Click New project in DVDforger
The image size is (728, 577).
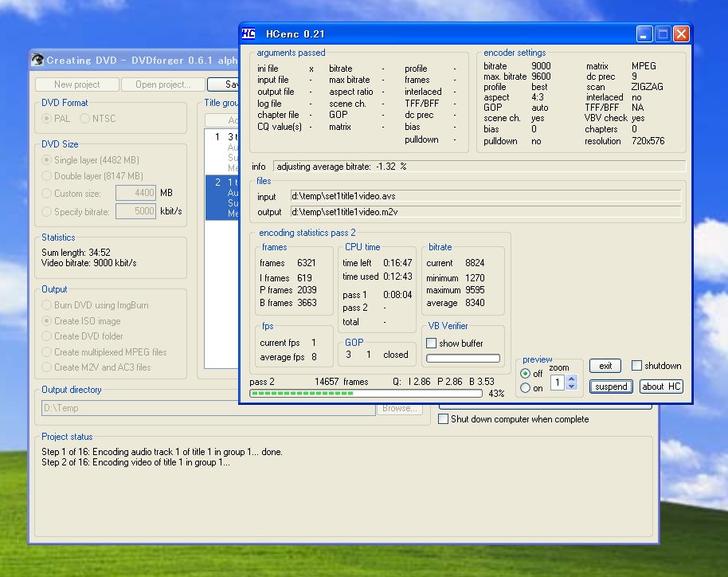point(76,84)
